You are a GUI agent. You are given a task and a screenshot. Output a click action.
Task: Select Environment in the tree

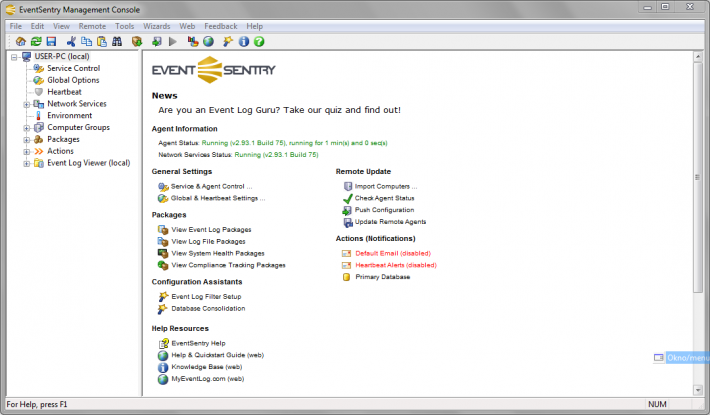(x=69, y=115)
